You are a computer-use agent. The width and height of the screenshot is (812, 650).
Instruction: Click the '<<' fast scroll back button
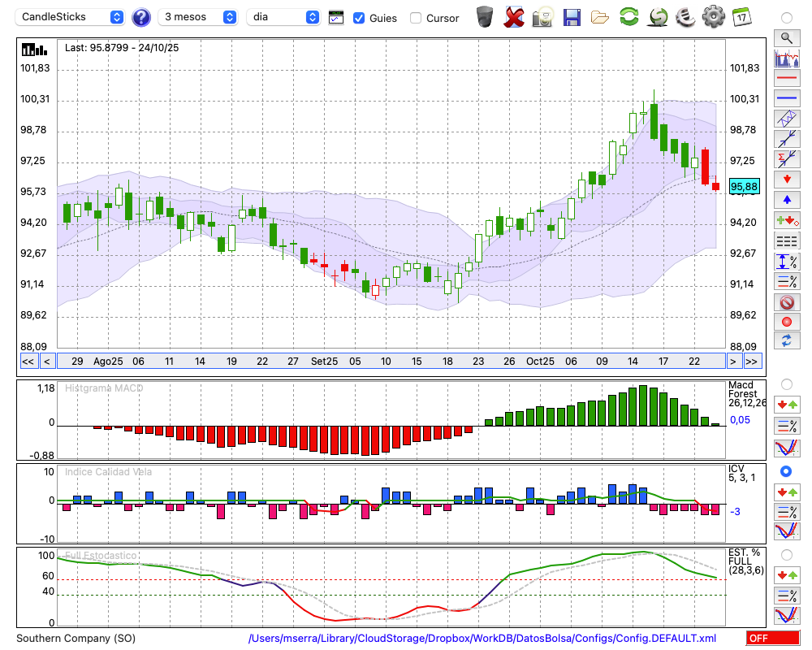coord(28,362)
